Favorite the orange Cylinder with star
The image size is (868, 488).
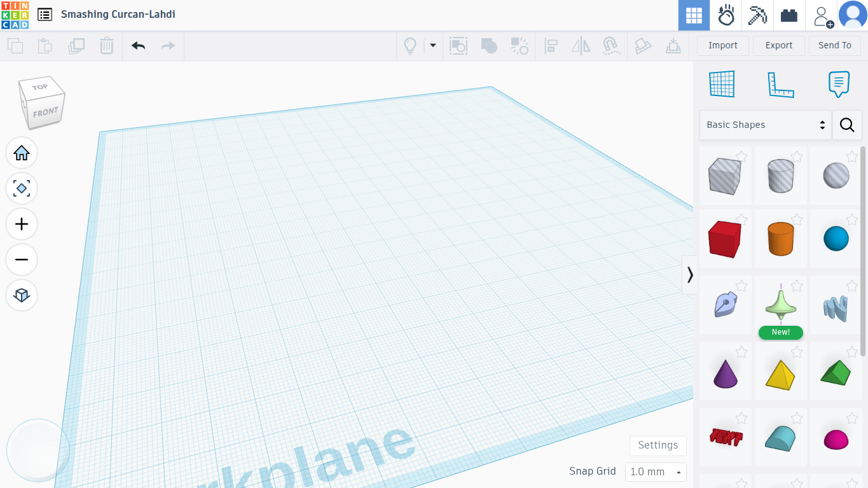click(x=797, y=220)
